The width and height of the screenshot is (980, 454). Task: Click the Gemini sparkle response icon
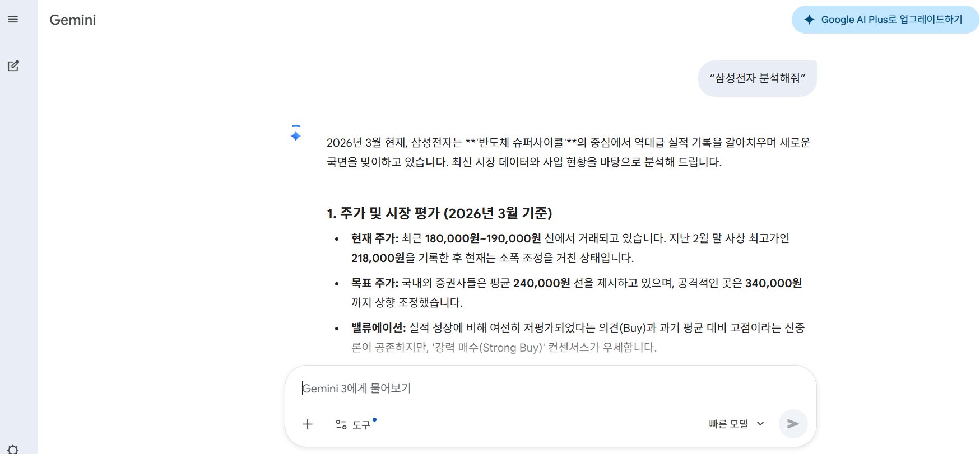click(x=296, y=135)
